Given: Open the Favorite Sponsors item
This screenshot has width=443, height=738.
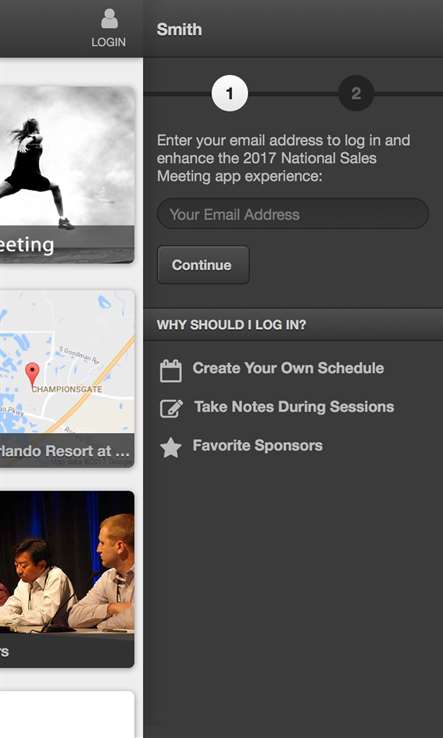Looking at the screenshot, I should pos(258,445).
